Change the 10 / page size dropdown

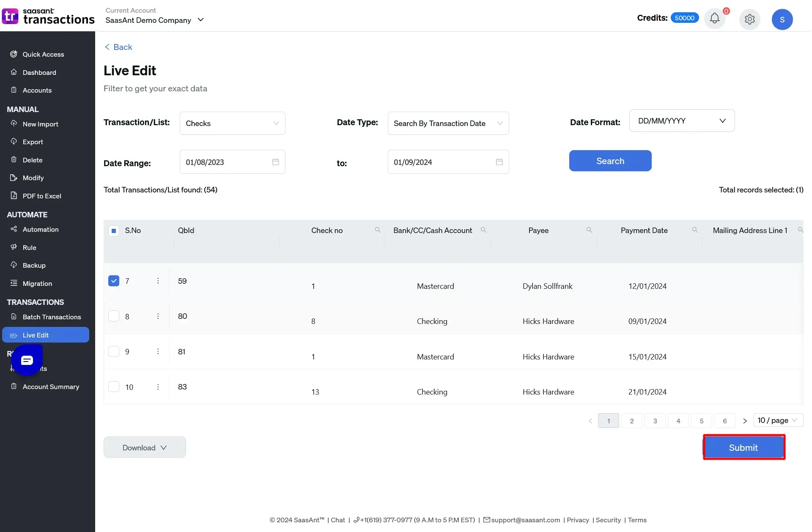click(x=778, y=420)
